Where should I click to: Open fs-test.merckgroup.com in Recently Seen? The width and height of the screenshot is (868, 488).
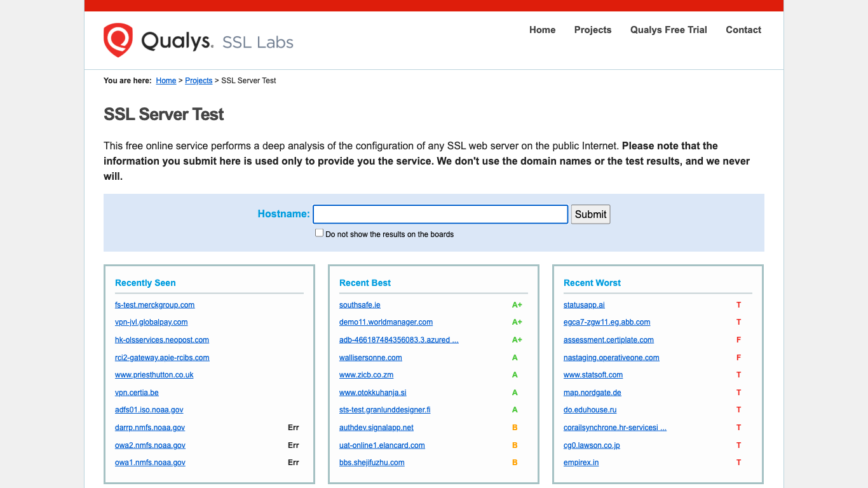pos(155,305)
